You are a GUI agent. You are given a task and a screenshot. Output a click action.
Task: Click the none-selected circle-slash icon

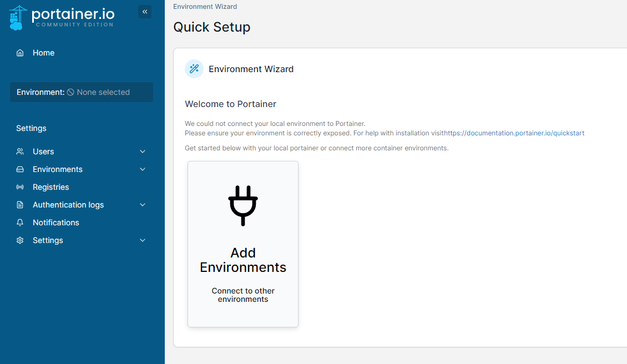point(71,92)
